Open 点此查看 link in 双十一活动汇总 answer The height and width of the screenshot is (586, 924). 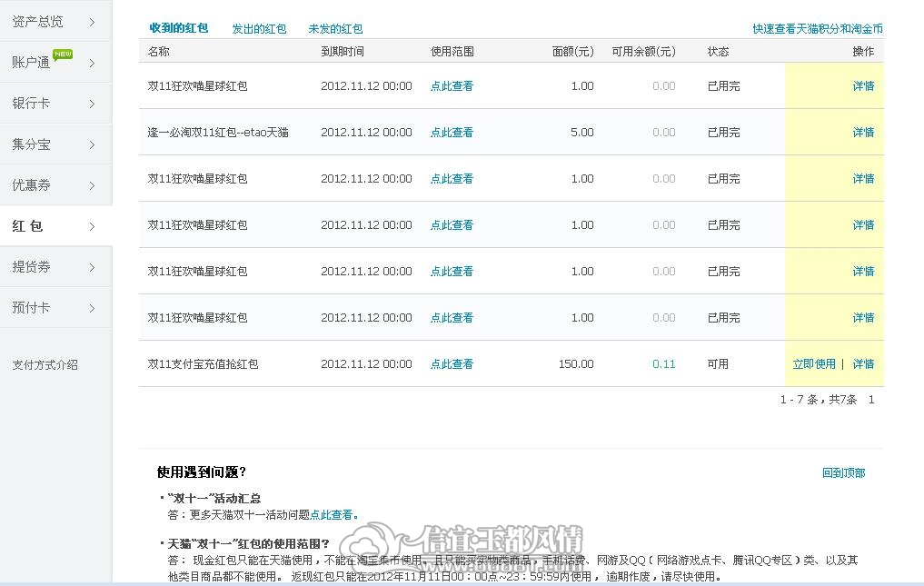(x=332, y=514)
